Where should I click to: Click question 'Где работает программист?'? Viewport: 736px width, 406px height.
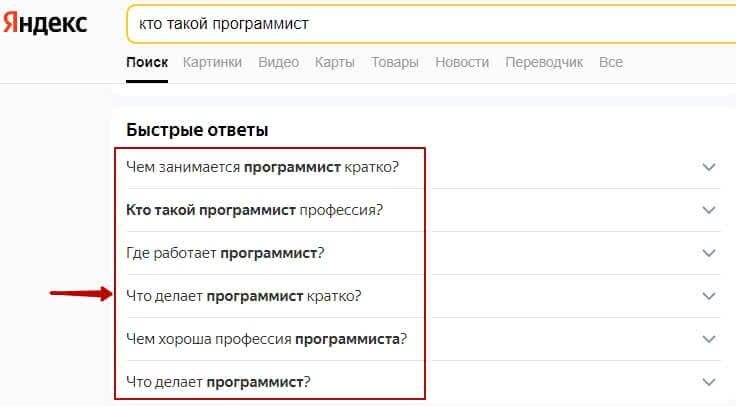(x=225, y=253)
